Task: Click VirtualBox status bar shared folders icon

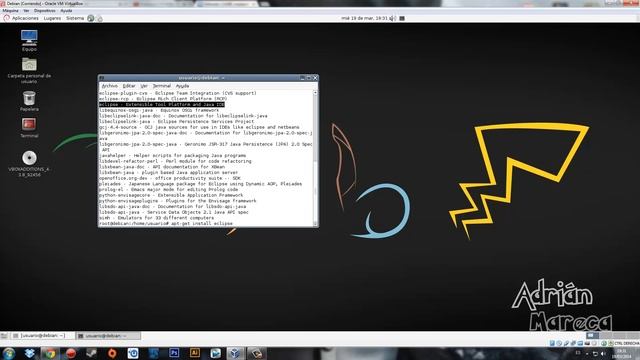Action: point(580,343)
